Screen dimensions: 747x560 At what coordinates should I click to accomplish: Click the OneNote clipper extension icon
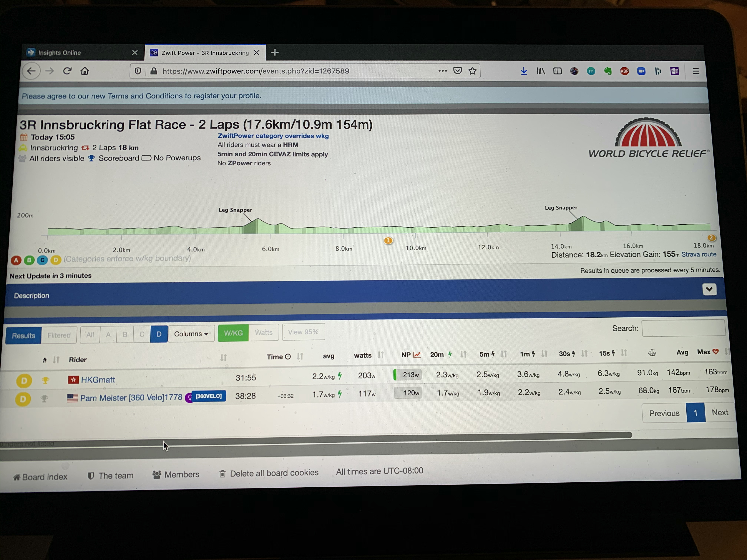pos(674,71)
